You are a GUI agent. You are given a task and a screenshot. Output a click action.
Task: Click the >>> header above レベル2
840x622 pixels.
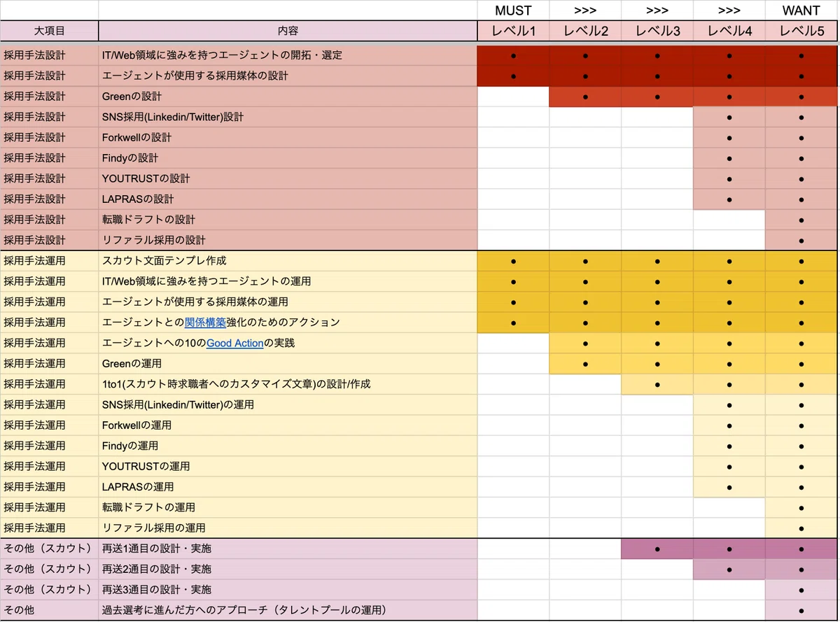(585, 10)
